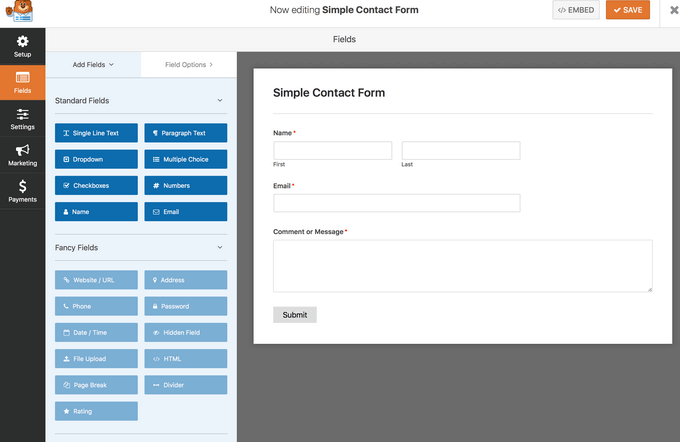Collapse the Standard Fields section

pos(220,101)
